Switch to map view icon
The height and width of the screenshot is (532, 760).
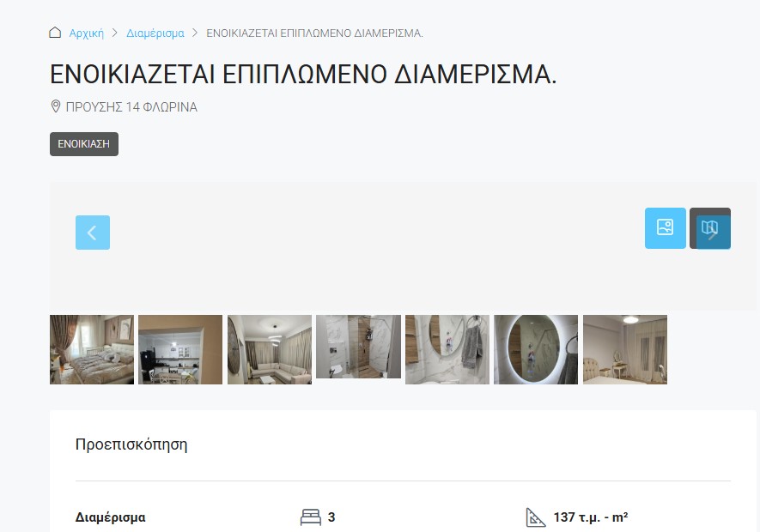pos(709,227)
